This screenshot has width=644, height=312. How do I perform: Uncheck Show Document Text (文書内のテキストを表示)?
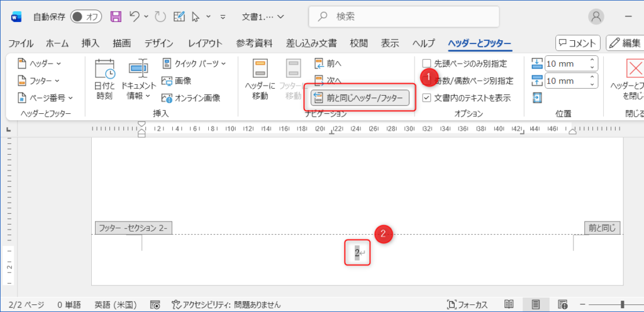point(427,97)
